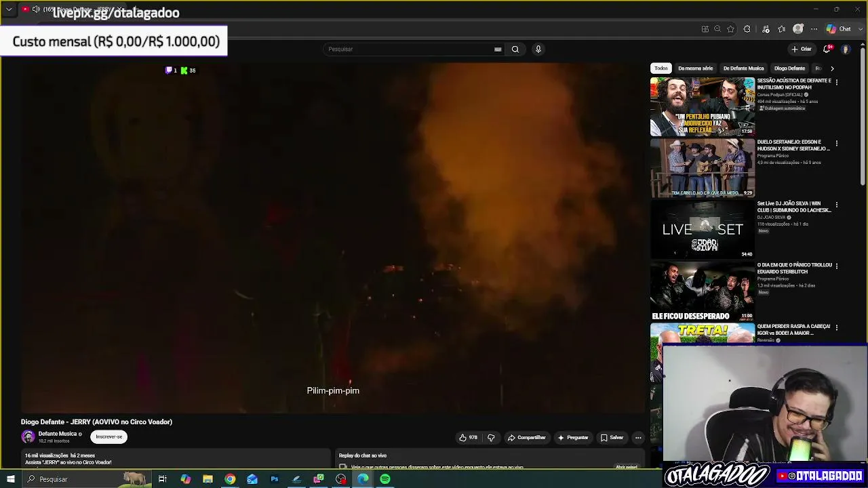
Task: Open Task View on the taskbar
Action: click(x=163, y=479)
